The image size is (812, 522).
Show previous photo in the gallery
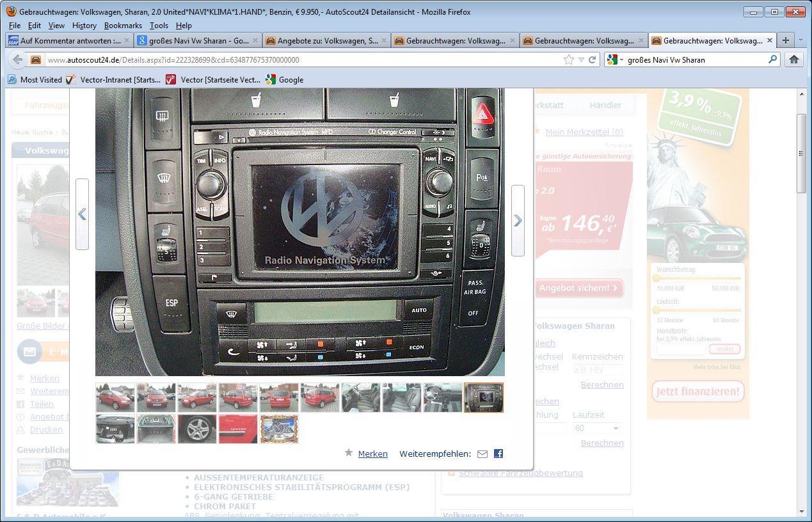pyautogui.click(x=82, y=214)
